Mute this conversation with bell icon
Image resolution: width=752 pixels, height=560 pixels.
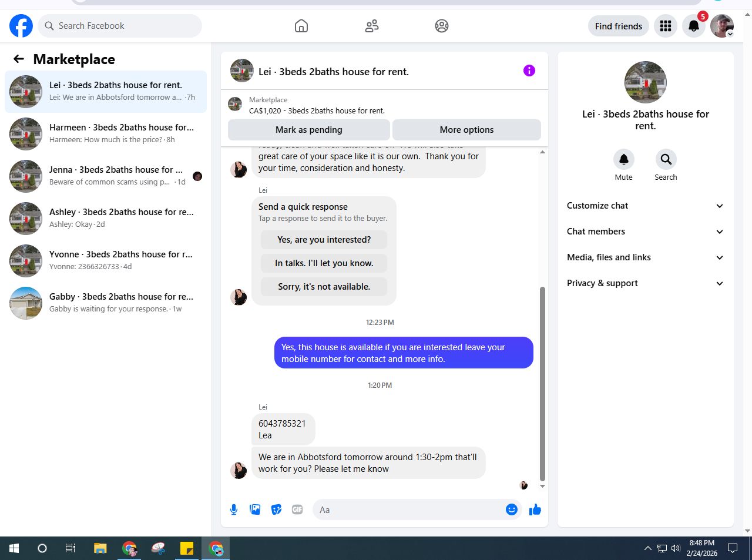click(624, 159)
